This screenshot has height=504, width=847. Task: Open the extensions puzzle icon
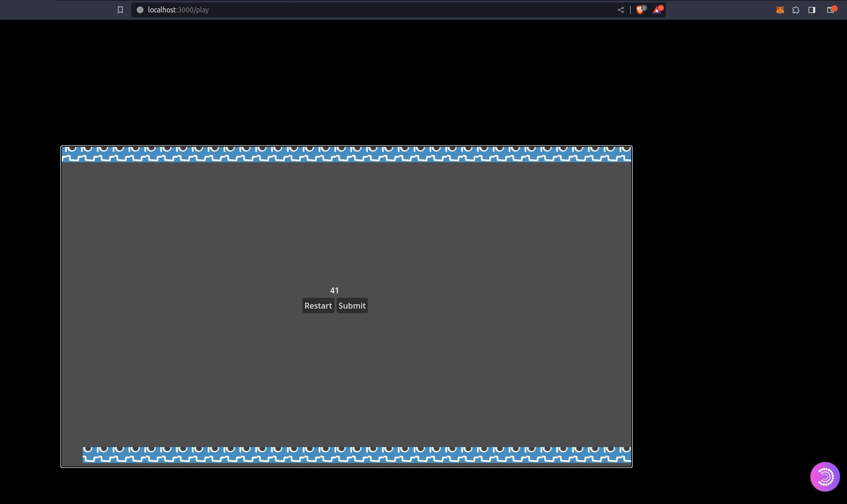pyautogui.click(x=796, y=10)
